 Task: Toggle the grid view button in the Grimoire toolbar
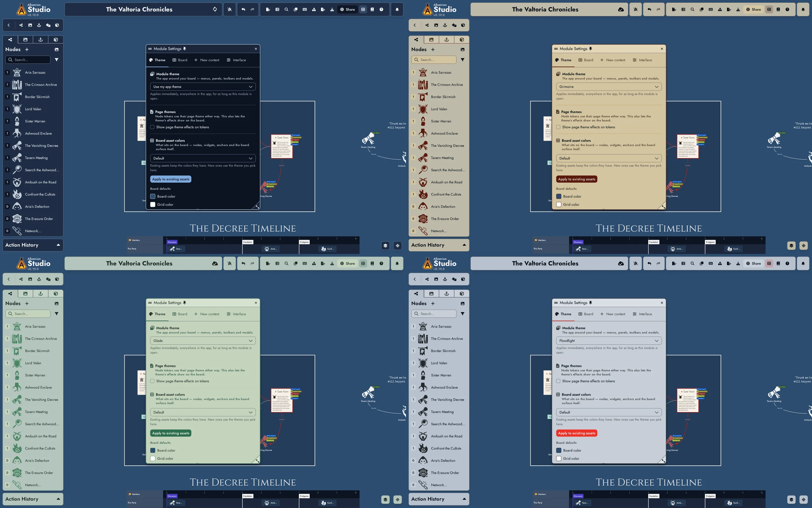pyautogui.click(x=769, y=10)
